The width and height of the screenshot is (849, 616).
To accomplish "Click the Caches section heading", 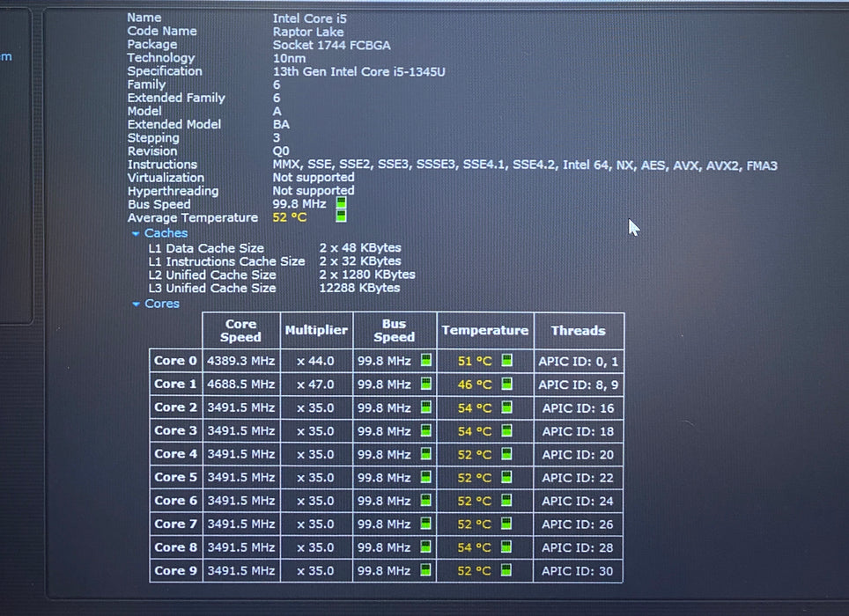I will coord(166,233).
